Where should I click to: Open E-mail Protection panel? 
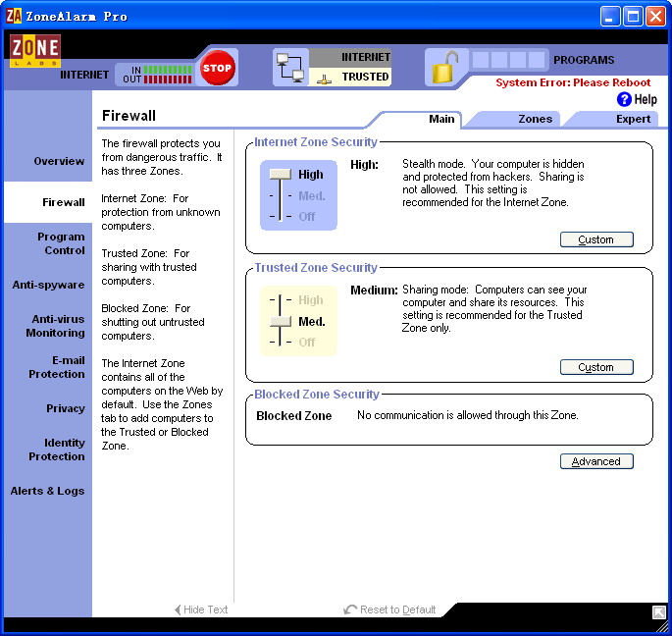tap(57, 367)
